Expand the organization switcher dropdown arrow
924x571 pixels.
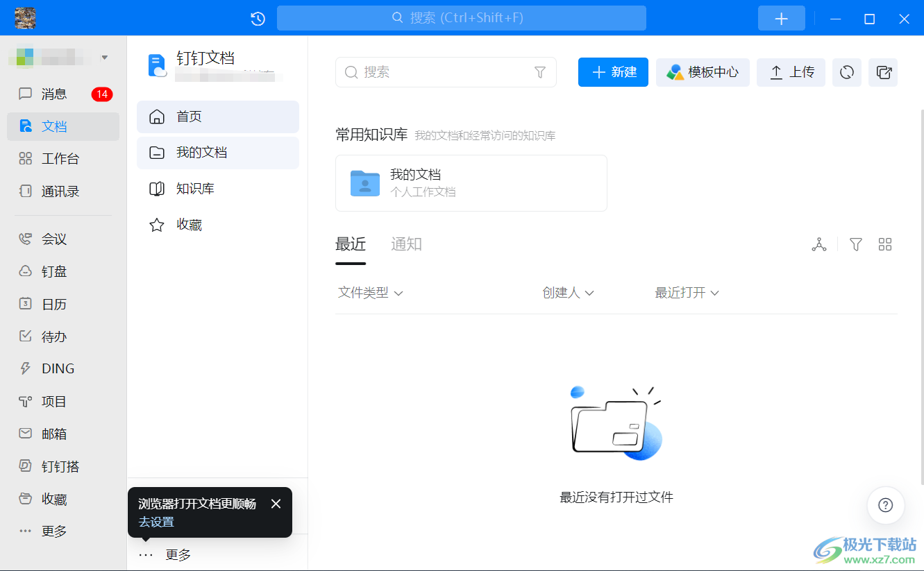coord(105,58)
